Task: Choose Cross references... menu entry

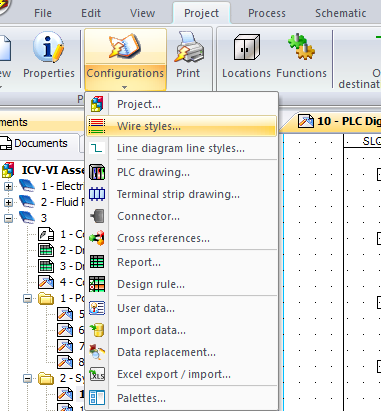Action: [x=182, y=238]
